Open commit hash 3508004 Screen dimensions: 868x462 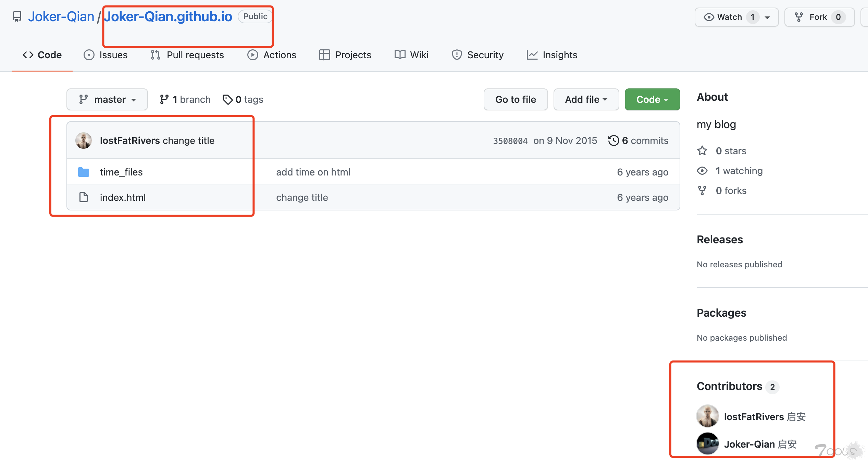510,141
